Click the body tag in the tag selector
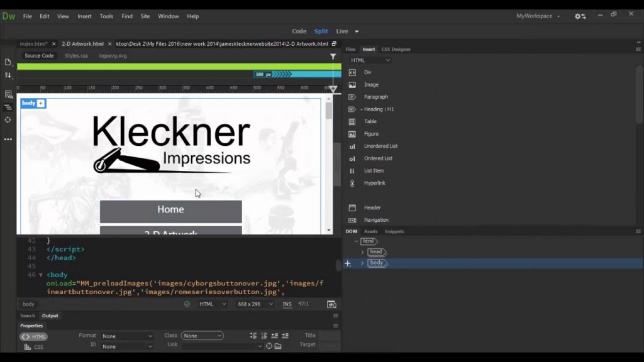 click(x=28, y=304)
